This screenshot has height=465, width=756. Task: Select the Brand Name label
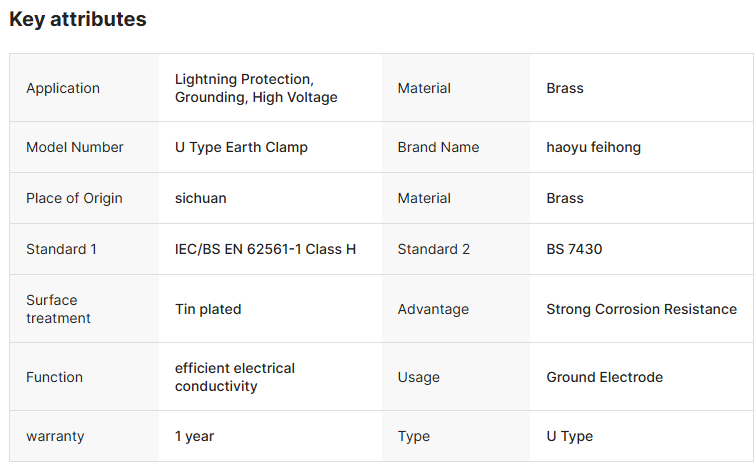point(438,147)
